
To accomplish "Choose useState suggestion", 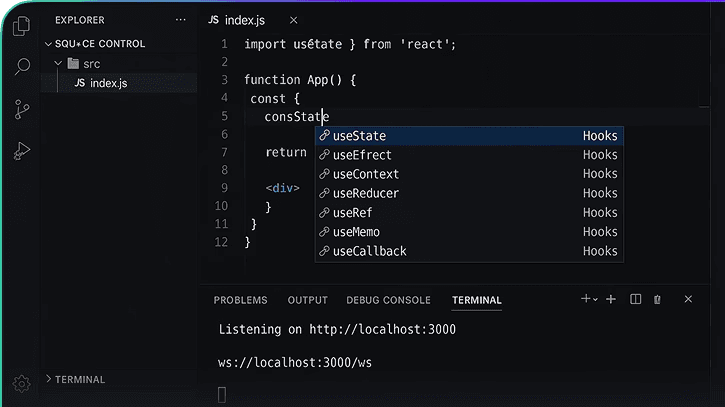I will tap(469, 136).
